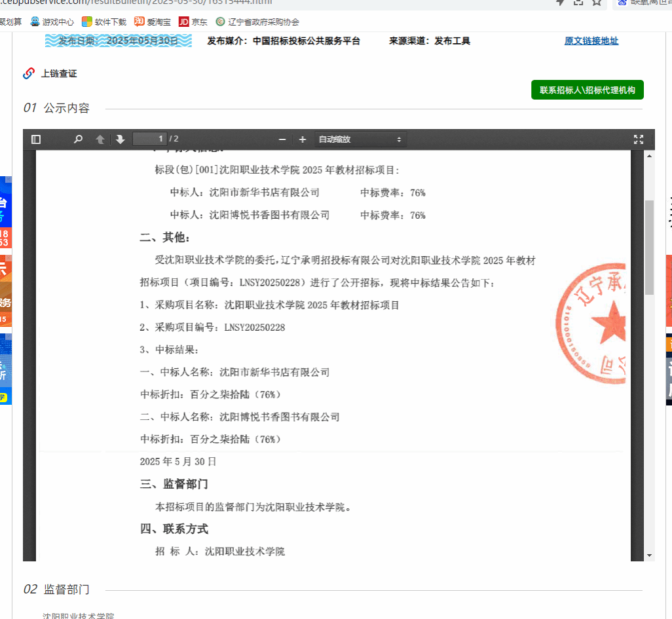Screen dimensions: 672x619
Task: Enter PDF fullscreen presentation mode icon
Action: [x=639, y=140]
